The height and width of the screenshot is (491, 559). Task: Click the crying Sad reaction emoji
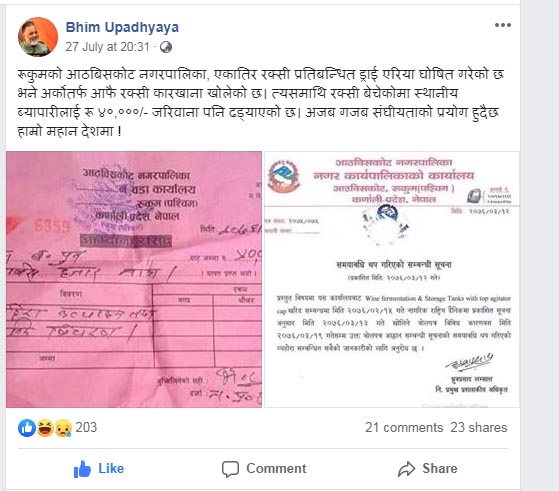pos(63,428)
